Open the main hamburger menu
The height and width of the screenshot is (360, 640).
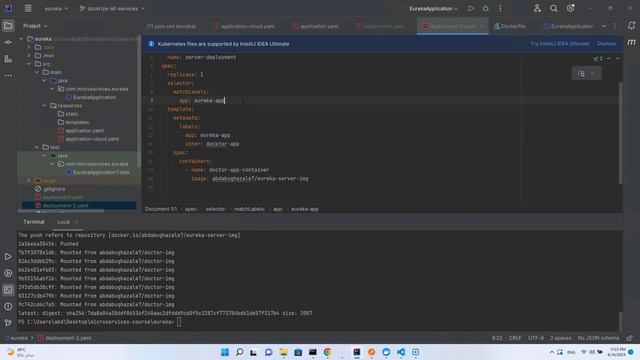[x=28, y=8]
